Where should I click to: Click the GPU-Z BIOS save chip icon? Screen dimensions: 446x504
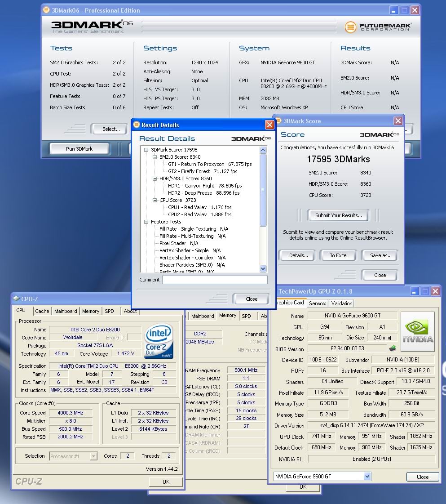pyautogui.click(x=393, y=348)
